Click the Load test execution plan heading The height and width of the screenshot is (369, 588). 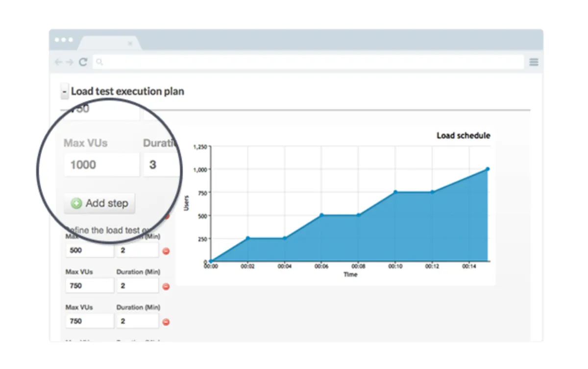127,92
